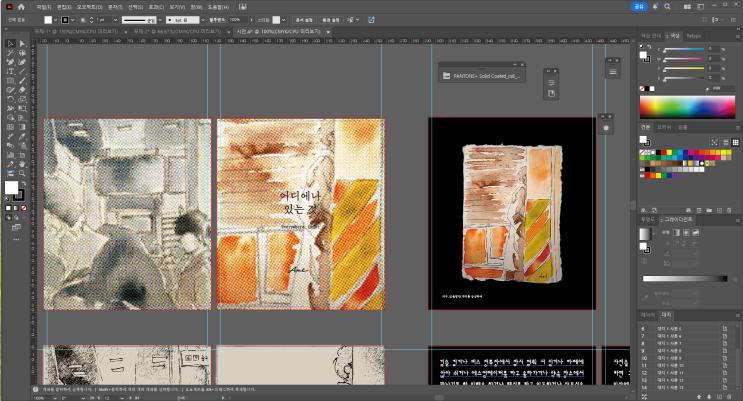Select the Direct Selection tool
The image size is (743, 401).
click(x=22, y=44)
